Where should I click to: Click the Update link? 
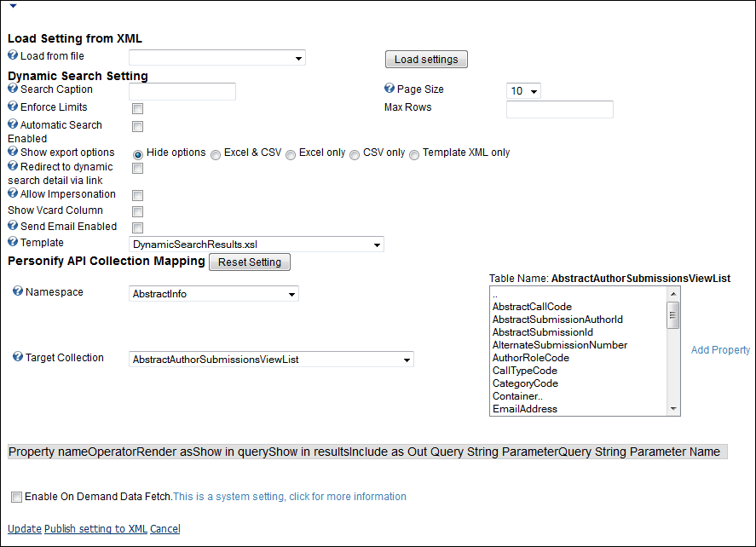25,529
